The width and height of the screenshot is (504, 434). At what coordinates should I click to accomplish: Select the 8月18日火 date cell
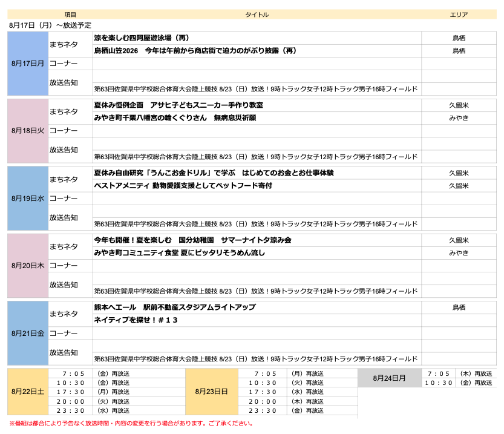point(28,131)
